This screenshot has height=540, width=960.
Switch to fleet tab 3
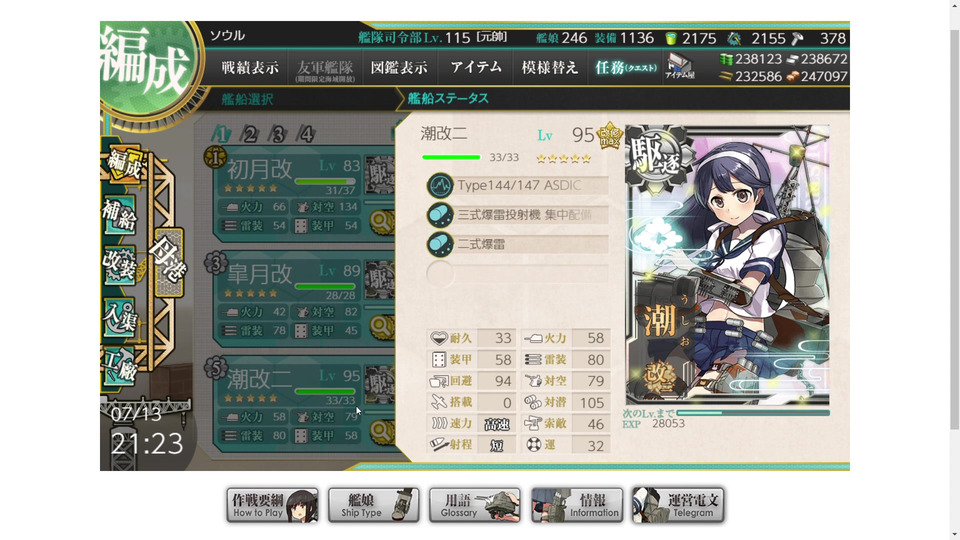(277, 134)
